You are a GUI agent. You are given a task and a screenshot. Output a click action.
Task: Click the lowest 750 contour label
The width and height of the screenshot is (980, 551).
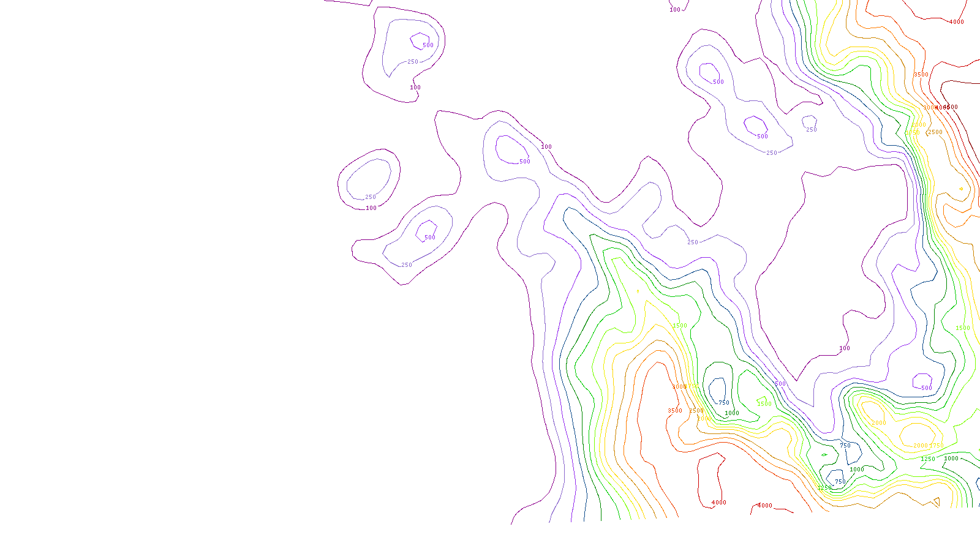point(840,482)
